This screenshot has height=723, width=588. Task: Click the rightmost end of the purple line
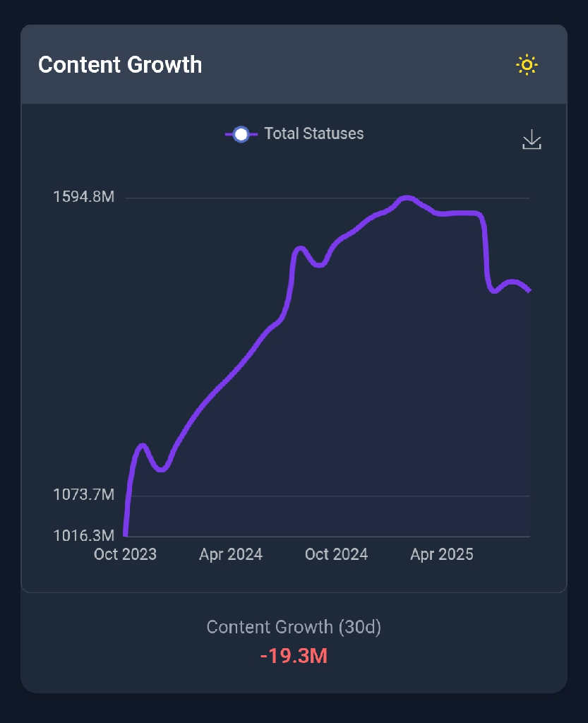tap(529, 289)
